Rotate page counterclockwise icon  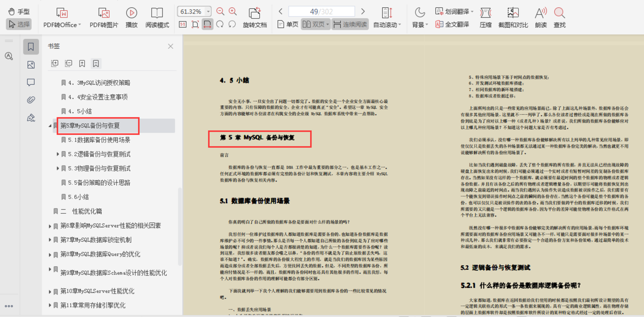tap(232, 24)
